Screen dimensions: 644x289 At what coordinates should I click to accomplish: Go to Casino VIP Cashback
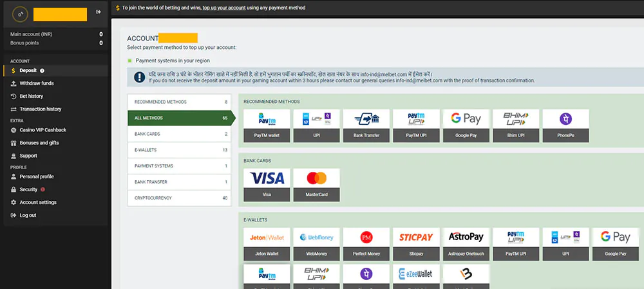[x=43, y=130]
